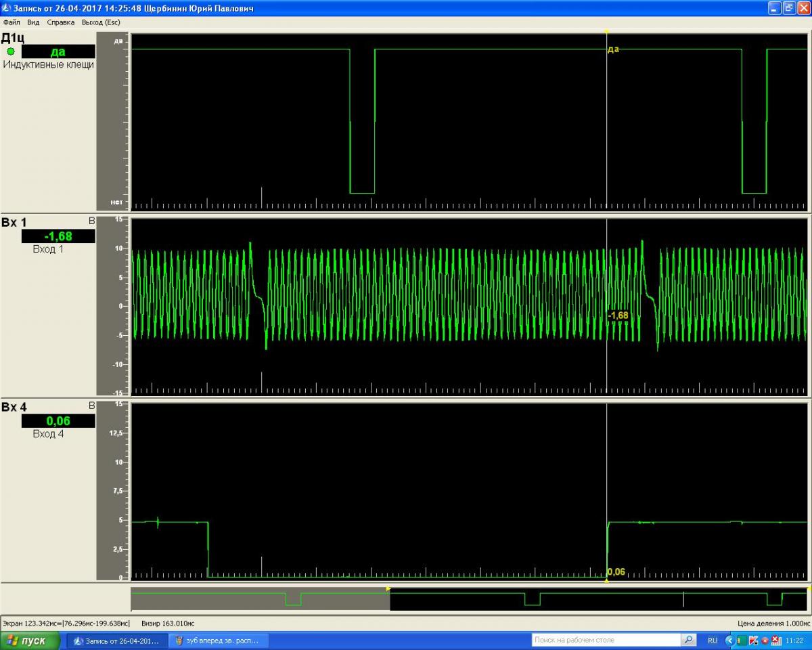Expand hidden system tray icons arrow
The width and height of the screenshot is (812, 650).
coord(729,641)
